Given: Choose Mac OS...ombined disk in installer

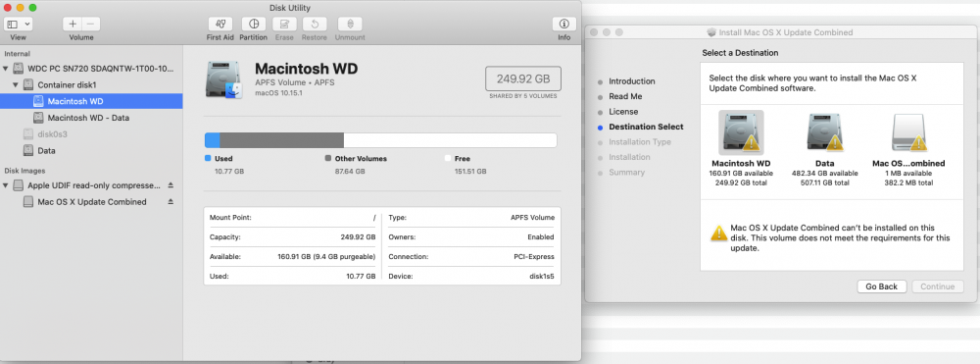Looking at the screenshot, I should coord(908,148).
